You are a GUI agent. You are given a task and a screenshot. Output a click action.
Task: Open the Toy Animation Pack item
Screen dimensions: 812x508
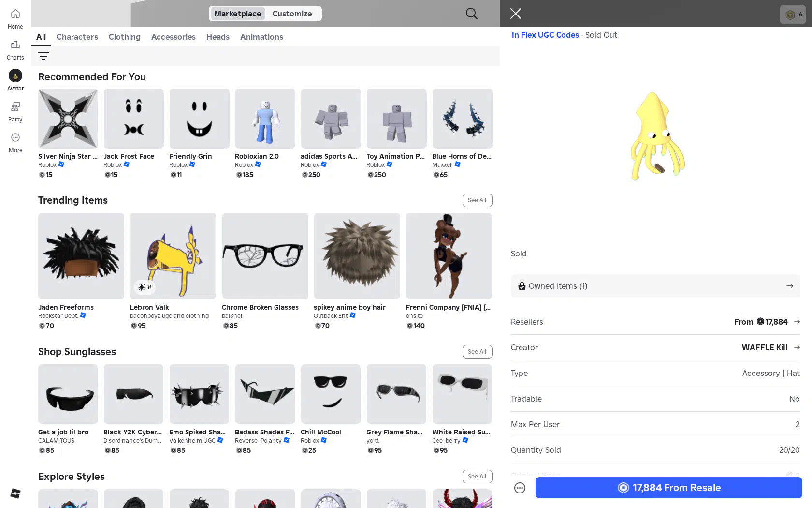(397, 119)
